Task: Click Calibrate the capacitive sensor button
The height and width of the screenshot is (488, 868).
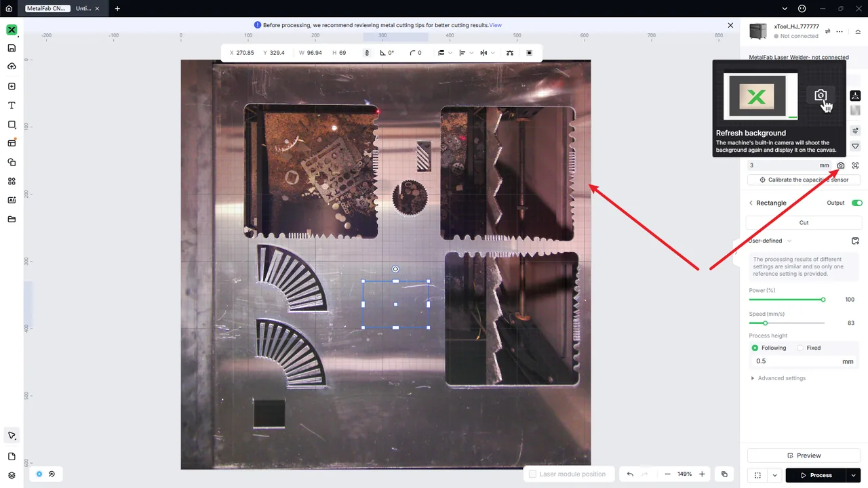Action: coord(804,180)
